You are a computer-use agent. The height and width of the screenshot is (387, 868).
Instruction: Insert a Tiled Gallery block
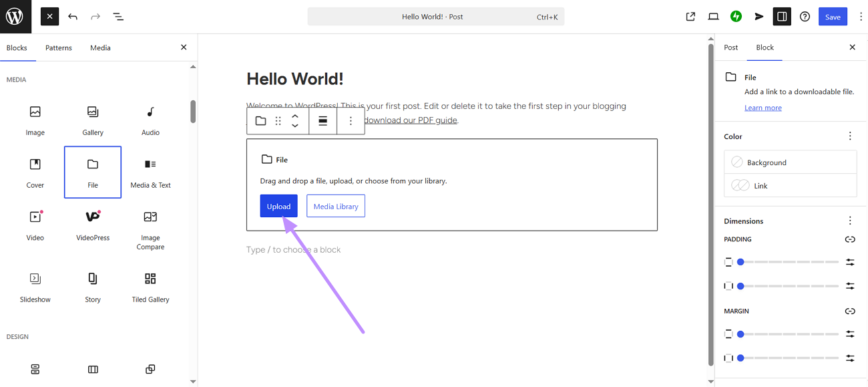150,286
